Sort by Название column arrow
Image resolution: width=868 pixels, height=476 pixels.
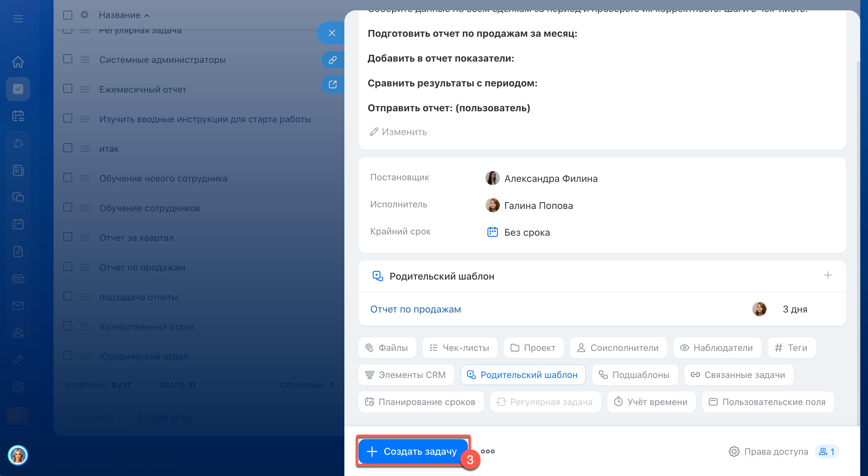[147, 15]
